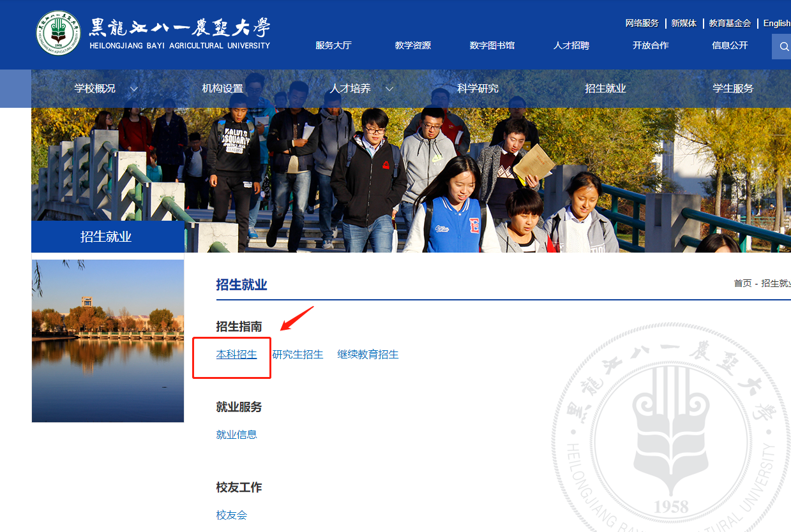Go to 科学研究 section
The width and height of the screenshot is (791, 532).
click(478, 89)
